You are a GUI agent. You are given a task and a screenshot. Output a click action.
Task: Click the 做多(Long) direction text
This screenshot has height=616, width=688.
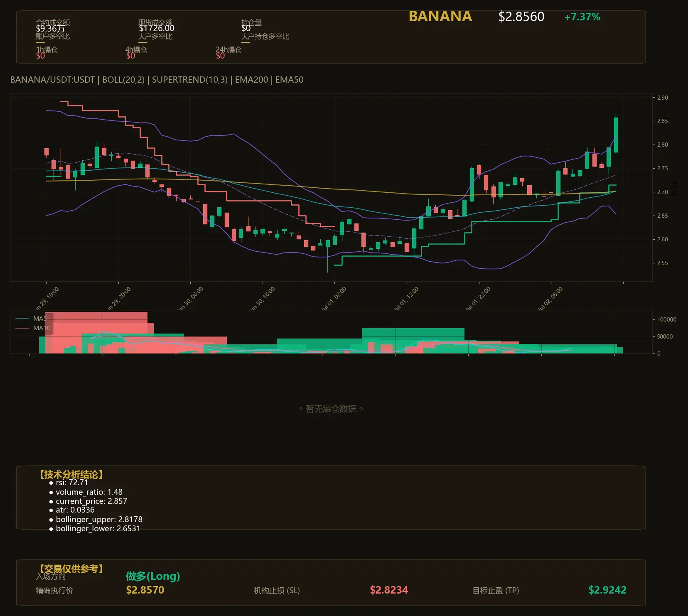pos(153,577)
